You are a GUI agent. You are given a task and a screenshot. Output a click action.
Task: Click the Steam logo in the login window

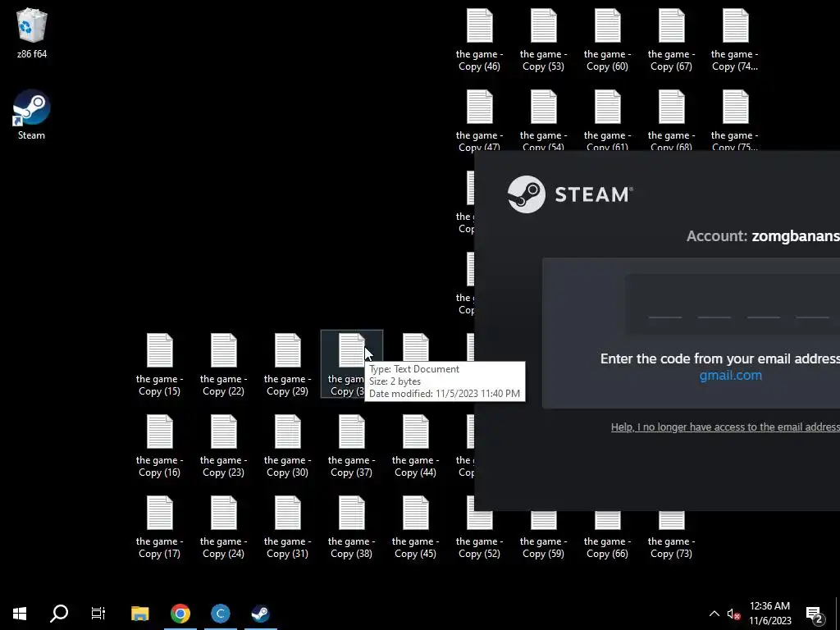(x=571, y=194)
